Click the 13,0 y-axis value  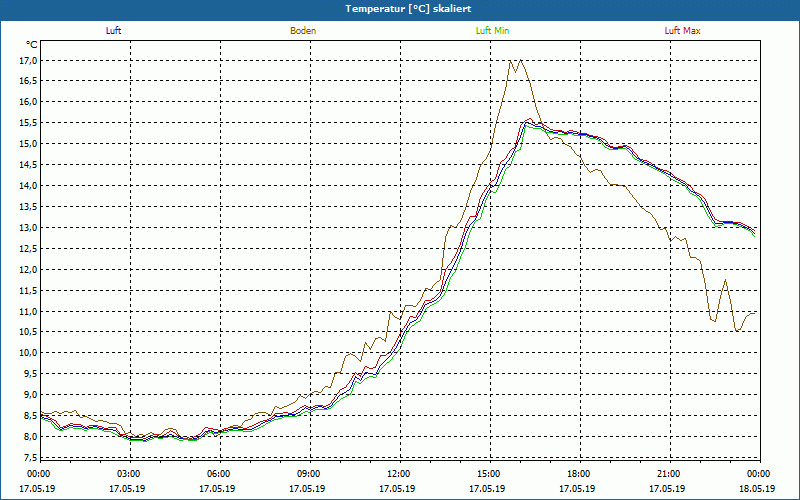point(29,228)
